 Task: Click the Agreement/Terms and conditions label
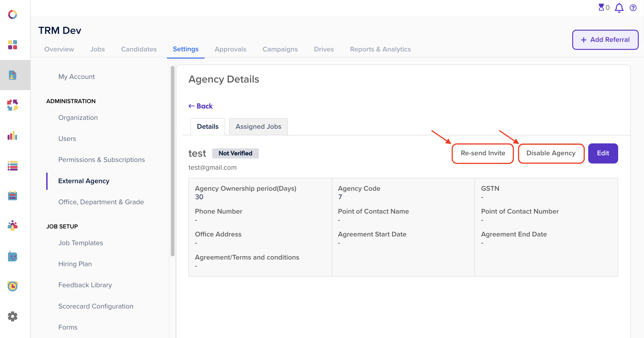click(x=247, y=257)
